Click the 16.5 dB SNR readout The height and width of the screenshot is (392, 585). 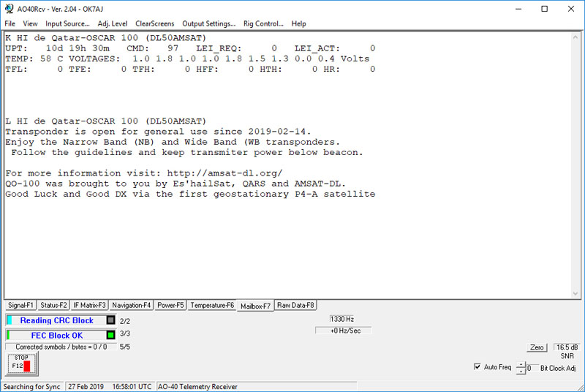[567, 347]
